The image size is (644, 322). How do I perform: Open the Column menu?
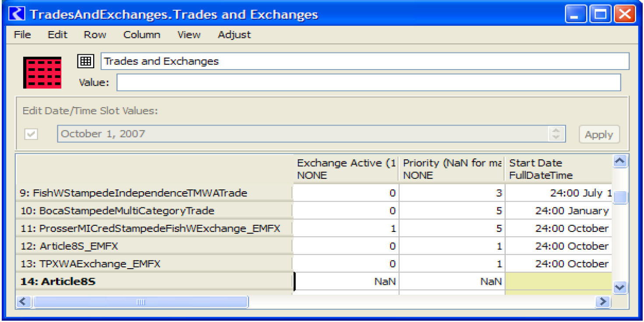point(141,35)
